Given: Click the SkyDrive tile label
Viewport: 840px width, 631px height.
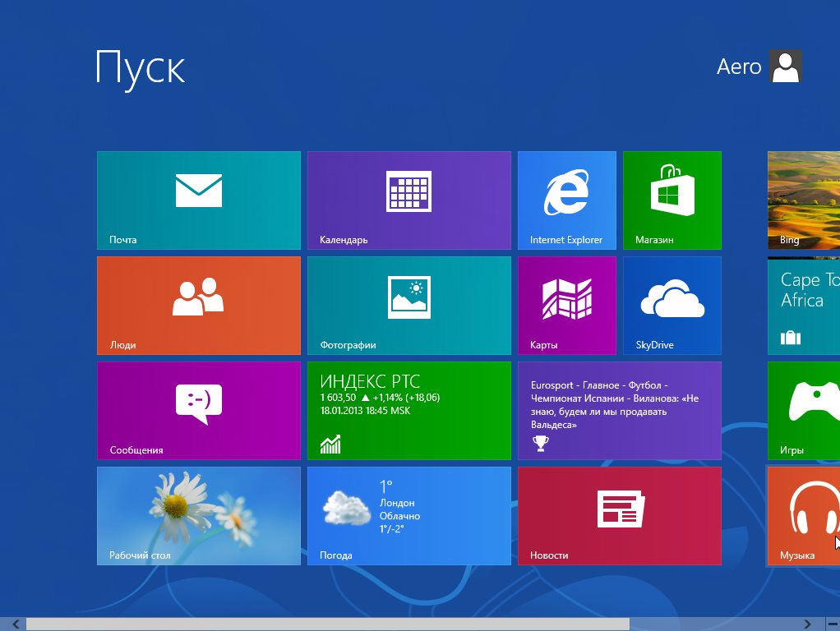Looking at the screenshot, I should click(x=654, y=345).
